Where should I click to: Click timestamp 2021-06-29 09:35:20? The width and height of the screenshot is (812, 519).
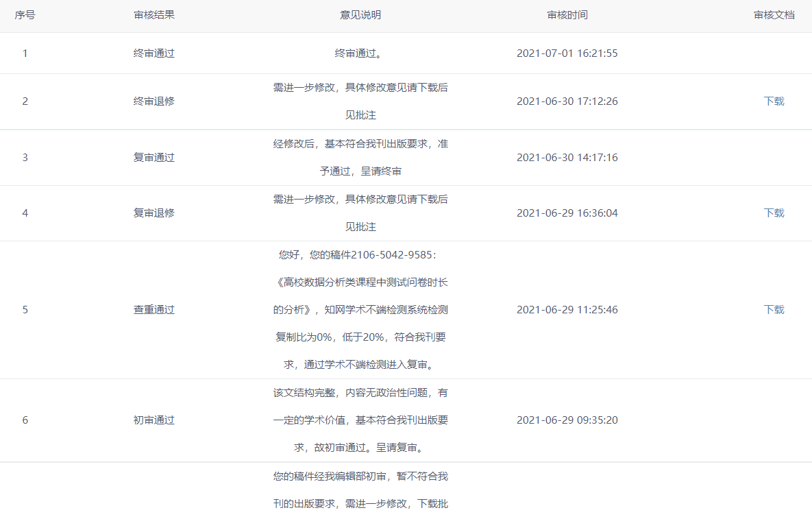pyautogui.click(x=567, y=420)
